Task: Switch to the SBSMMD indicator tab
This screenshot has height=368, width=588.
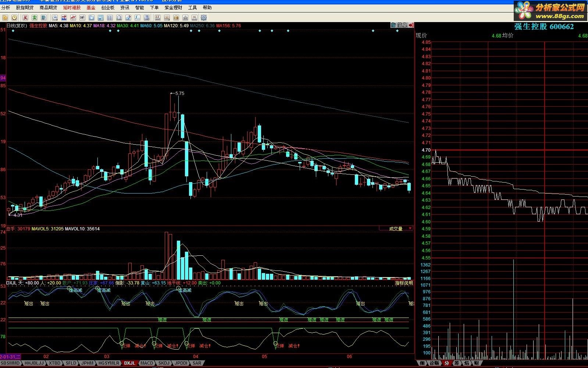Action: pos(11,363)
